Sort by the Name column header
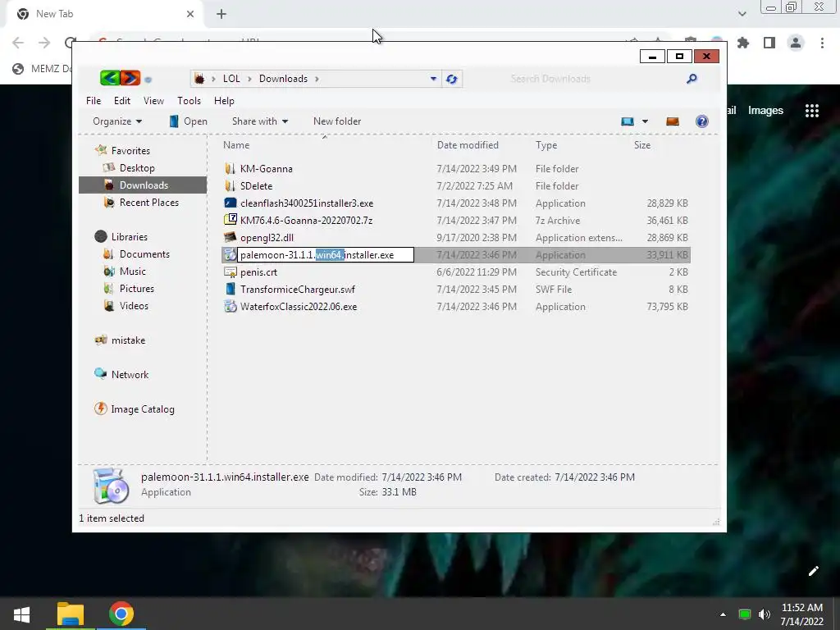This screenshot has width=840, height=630. point(236,145)
